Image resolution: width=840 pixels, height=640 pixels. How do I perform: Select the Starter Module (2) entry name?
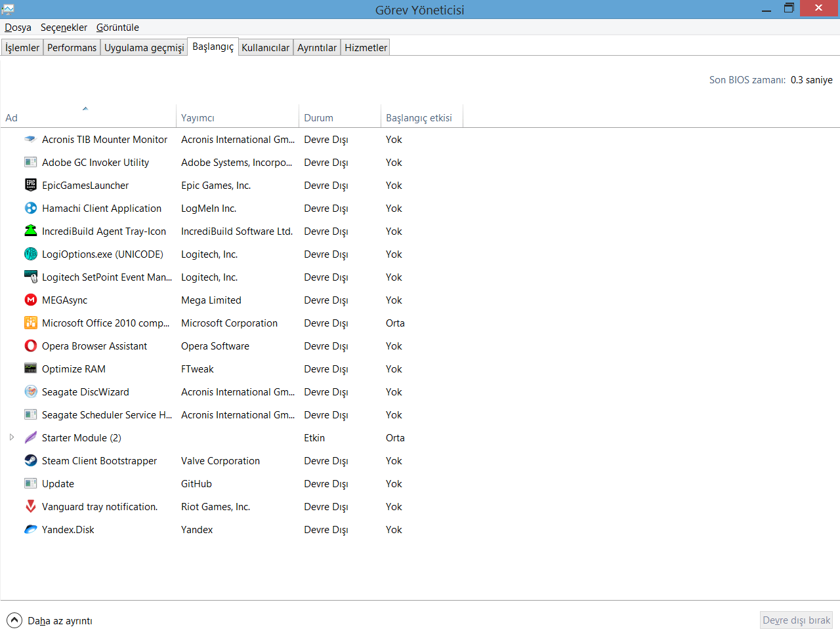[x=81, y=438]
